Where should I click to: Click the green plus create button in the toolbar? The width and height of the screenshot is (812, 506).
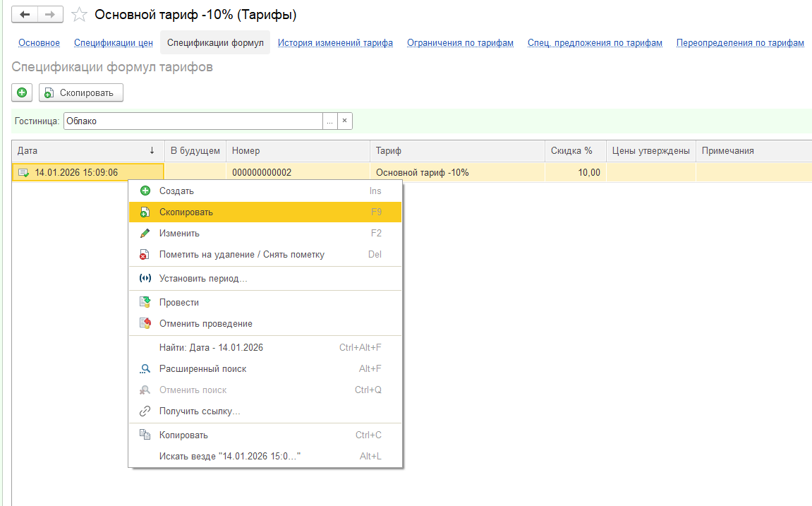click(22, 92)
